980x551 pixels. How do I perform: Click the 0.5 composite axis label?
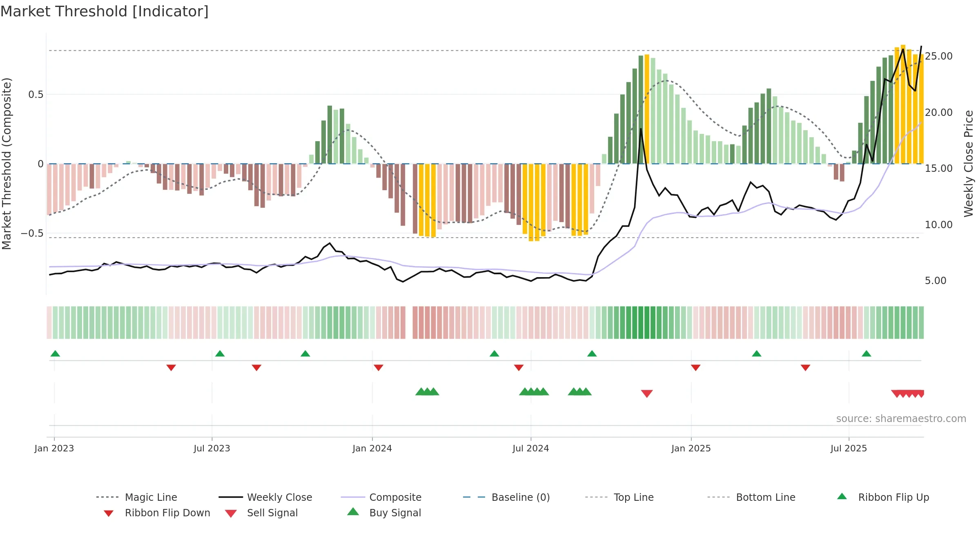[x=36, y=94]
